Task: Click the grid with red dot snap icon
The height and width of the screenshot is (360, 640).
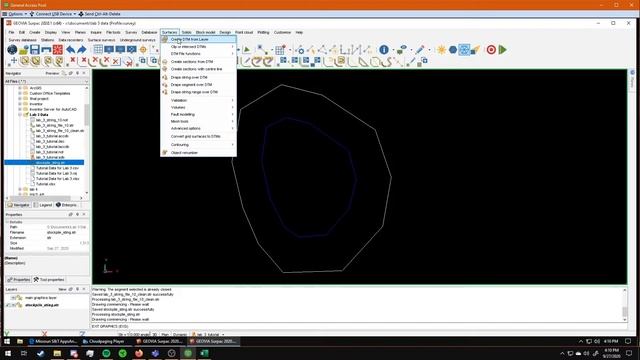Action: tap(280, 50)
